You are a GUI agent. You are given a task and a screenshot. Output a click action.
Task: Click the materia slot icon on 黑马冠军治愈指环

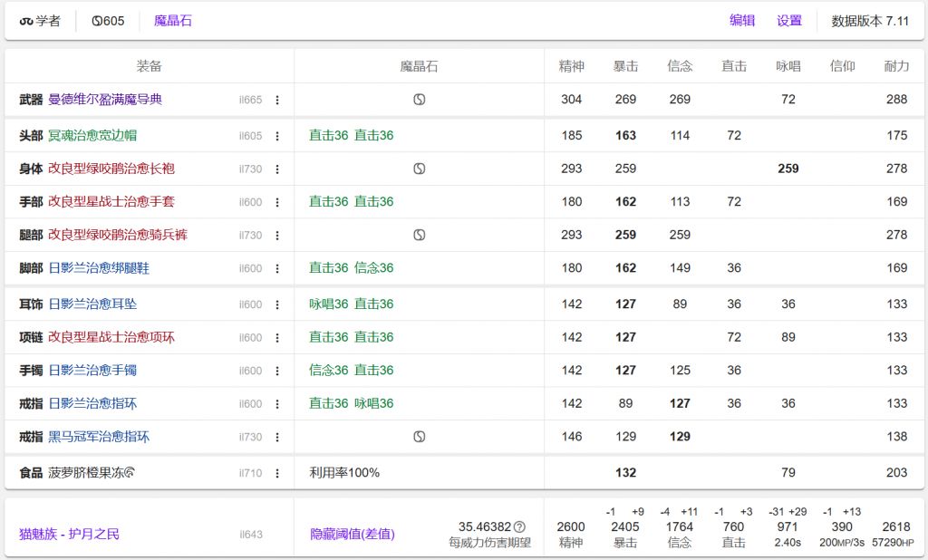pos(419,437)
